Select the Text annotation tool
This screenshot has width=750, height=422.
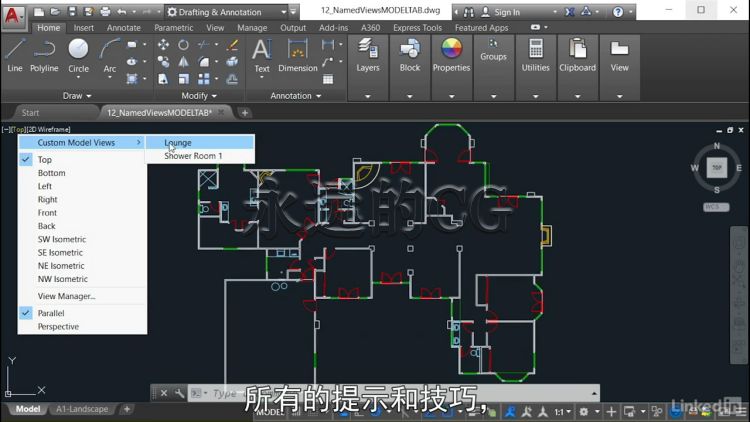(x=262, y=56)
